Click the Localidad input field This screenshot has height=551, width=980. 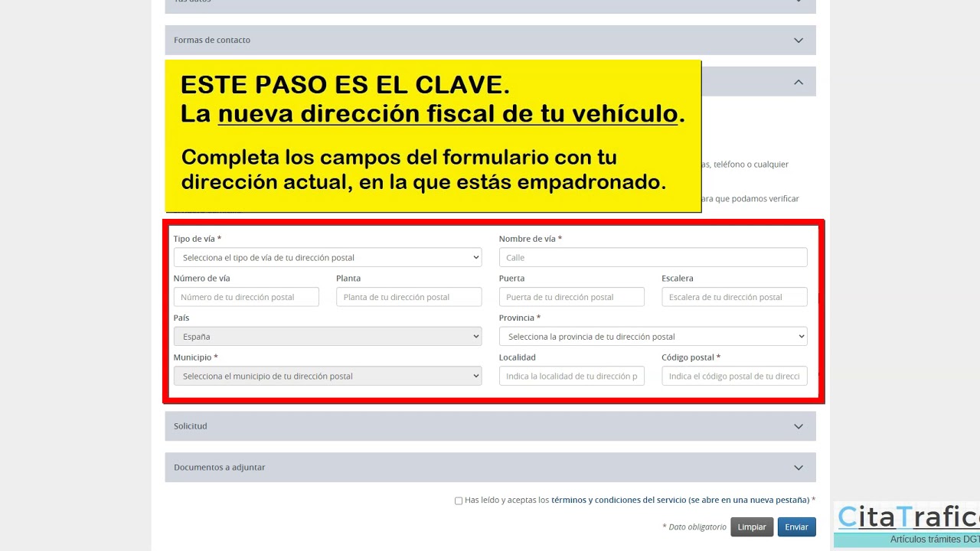pyautogui.click(x=571, y=377)
